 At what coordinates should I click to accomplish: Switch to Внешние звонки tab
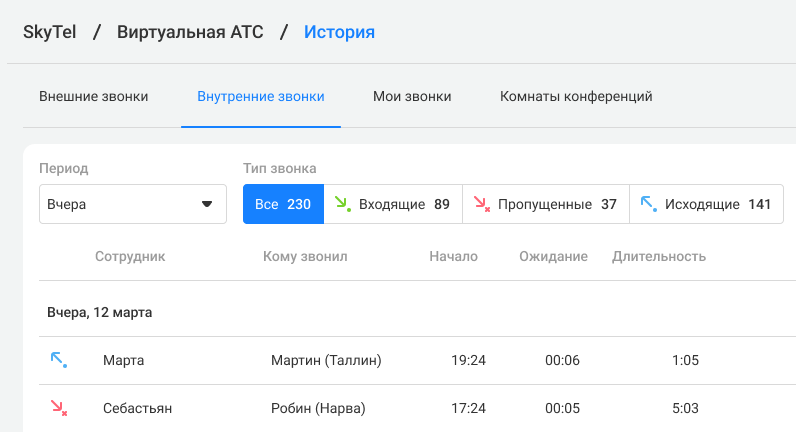pos(93,96)
